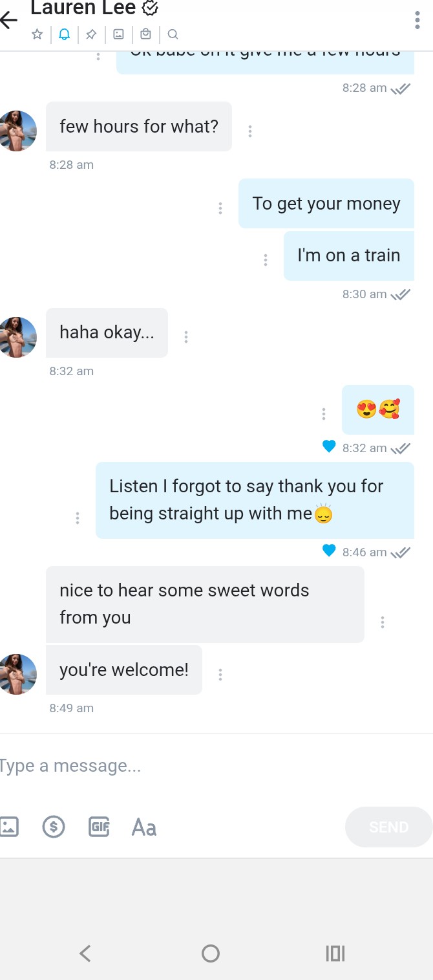Attach a photo using the image icon

pyautogui.click(x=9, y=826)
